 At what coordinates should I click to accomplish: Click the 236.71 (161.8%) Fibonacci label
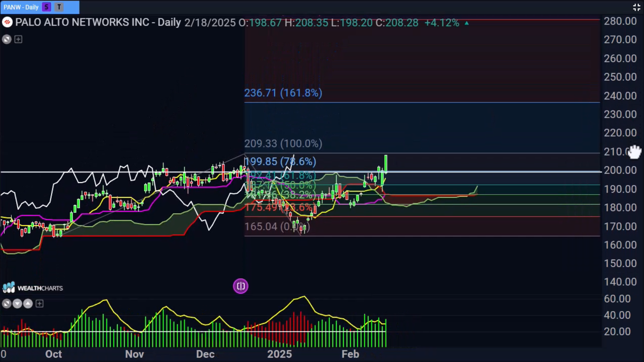point(283,93)
